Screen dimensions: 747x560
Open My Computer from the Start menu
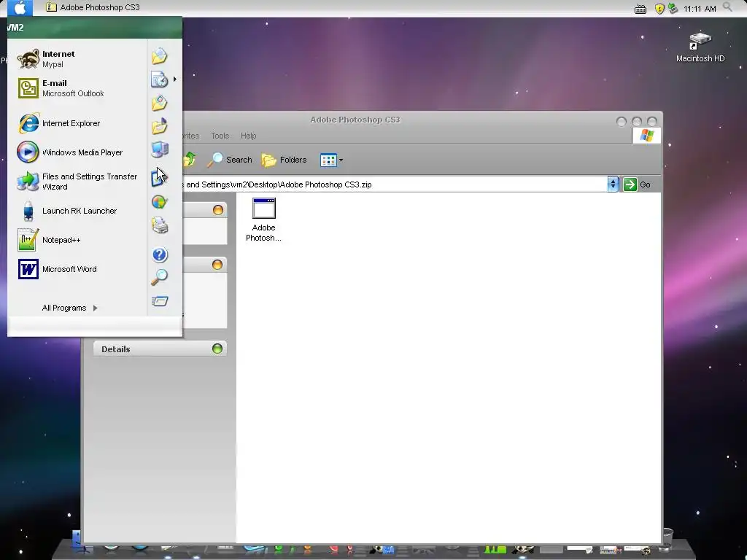tap(160, 149)
